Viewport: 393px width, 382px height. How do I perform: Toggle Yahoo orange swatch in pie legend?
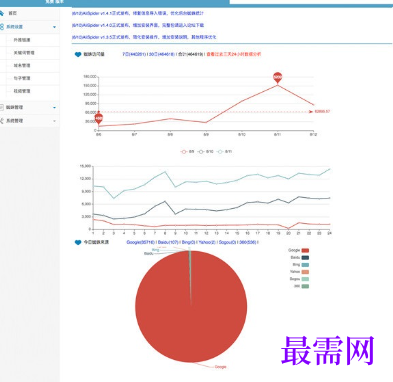coord(305,272)
